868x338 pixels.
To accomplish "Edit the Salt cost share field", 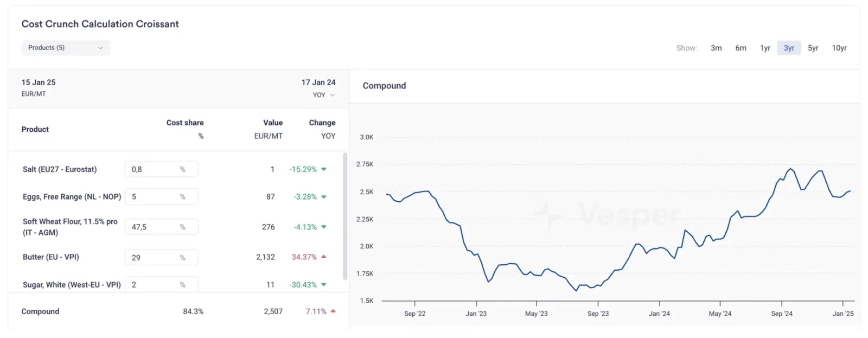I will [161, 169].
